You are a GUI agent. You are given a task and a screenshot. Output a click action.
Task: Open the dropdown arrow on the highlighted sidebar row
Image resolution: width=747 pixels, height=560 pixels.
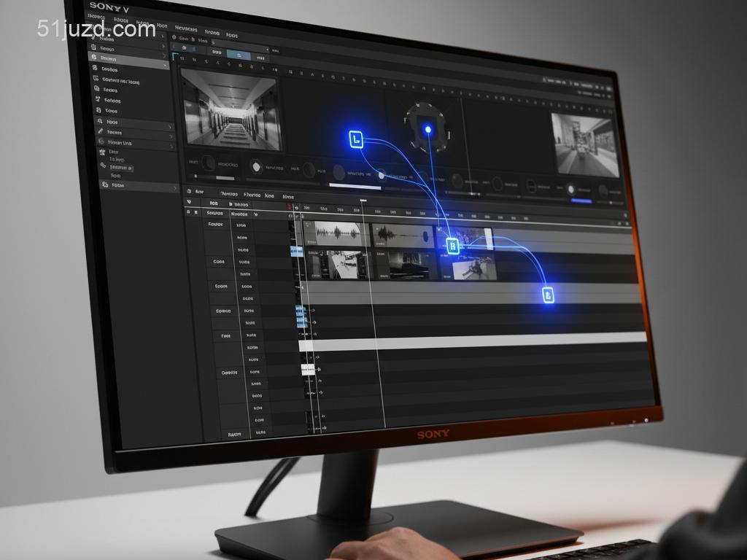165,66
